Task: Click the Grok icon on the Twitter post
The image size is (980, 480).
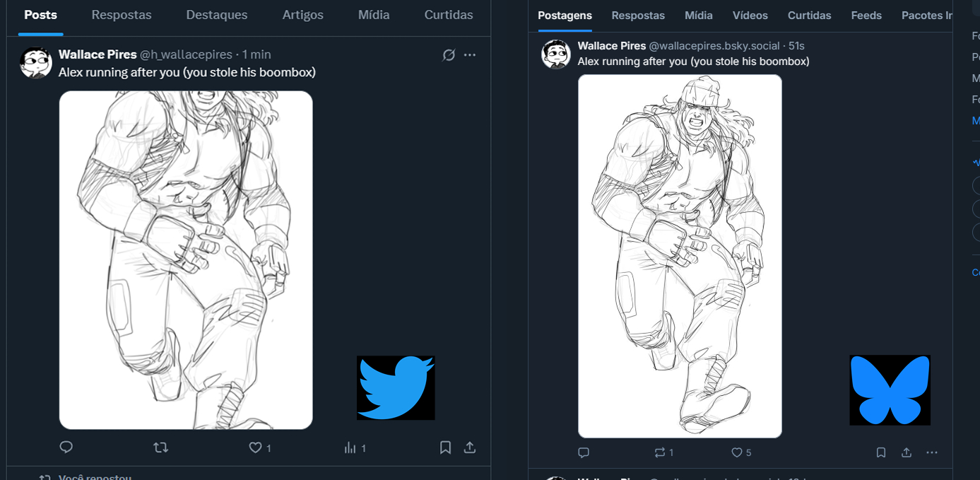Action: coord(449,55)
